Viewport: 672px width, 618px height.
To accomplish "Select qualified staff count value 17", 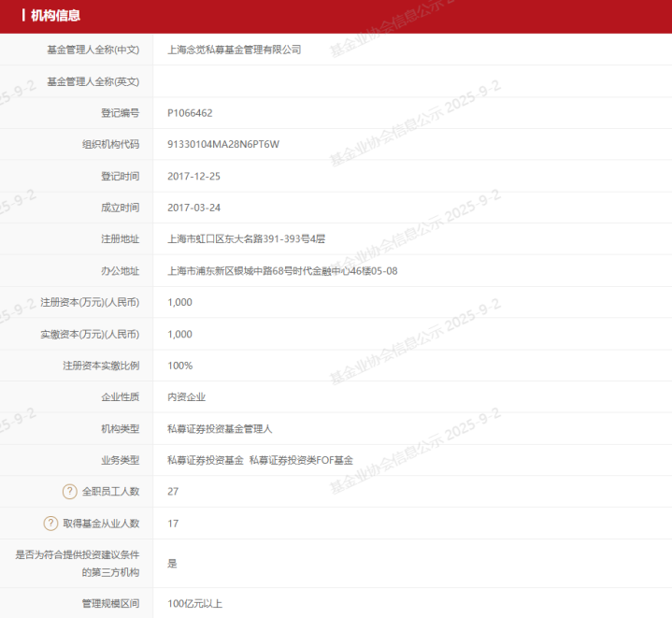I will tap(173, 524).
